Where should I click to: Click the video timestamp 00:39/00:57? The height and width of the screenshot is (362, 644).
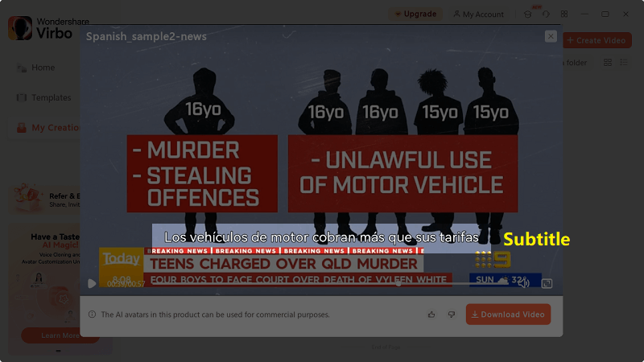click(126, 284)
